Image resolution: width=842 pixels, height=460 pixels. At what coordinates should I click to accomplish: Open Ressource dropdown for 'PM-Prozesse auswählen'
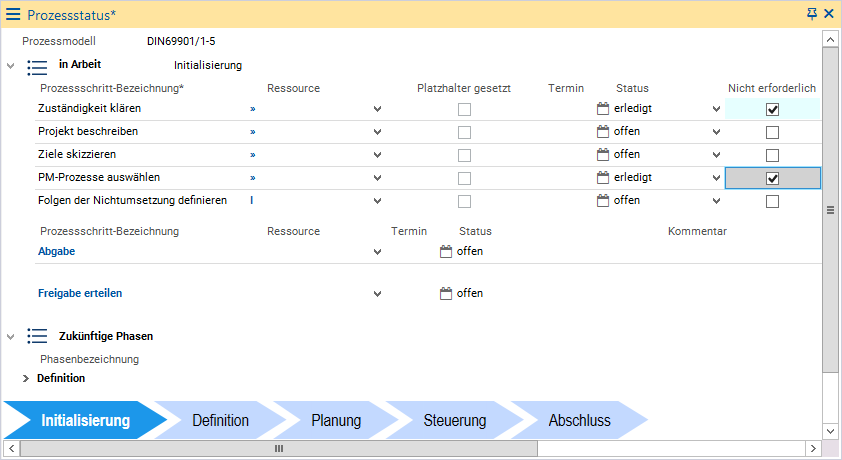(x=378, y=178)
